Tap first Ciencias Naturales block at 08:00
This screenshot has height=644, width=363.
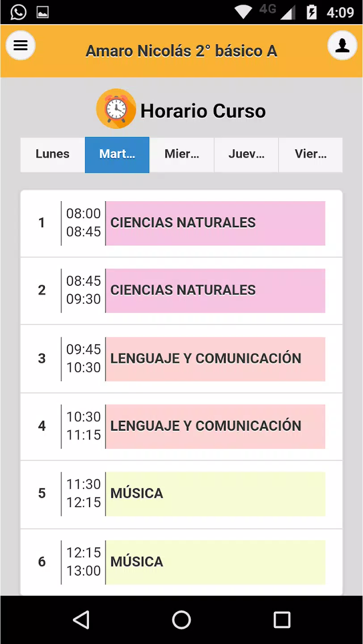pyautogui.click(x=215, y=223)
